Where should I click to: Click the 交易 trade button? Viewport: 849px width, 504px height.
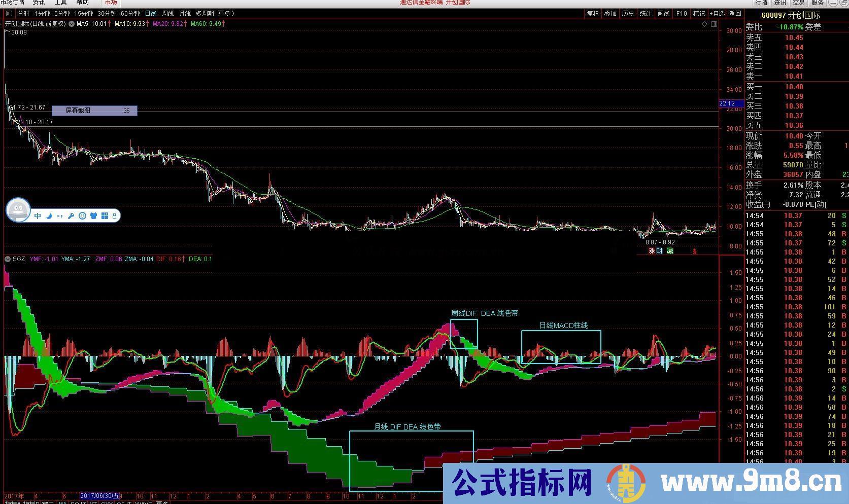click(799, 3)
